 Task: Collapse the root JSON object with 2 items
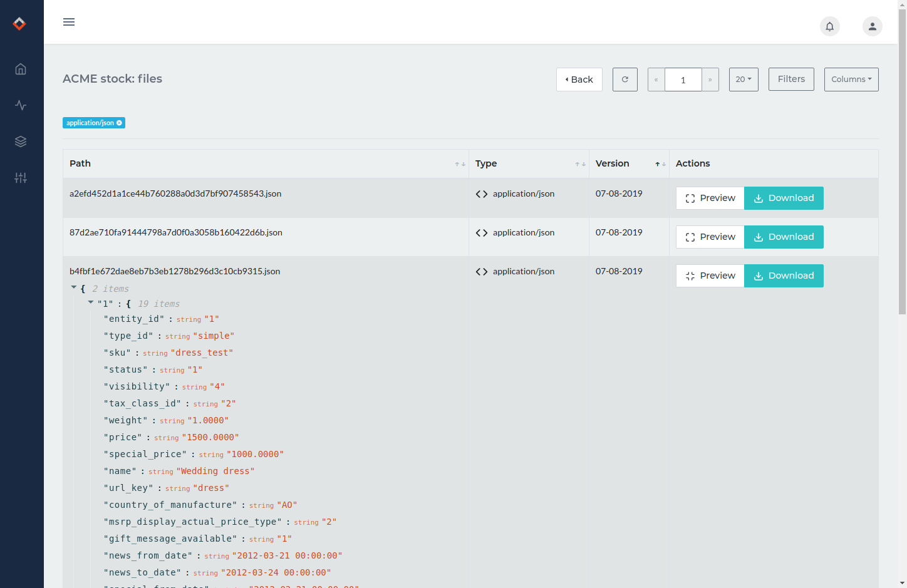[x=74, y=287]
